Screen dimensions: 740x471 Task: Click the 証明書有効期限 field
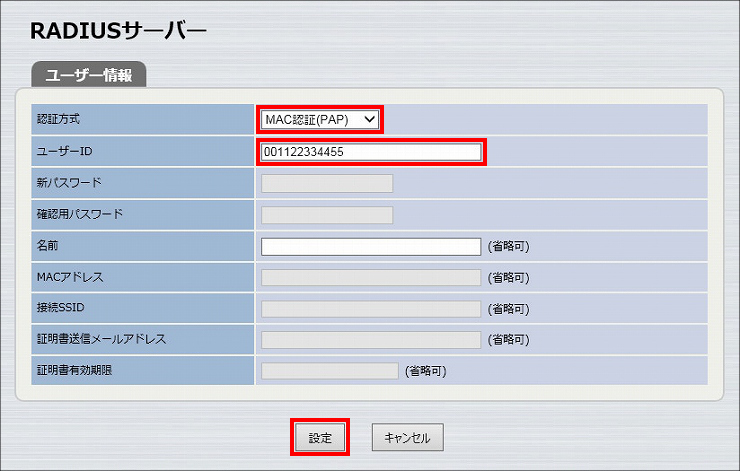(x=330, y=371)
